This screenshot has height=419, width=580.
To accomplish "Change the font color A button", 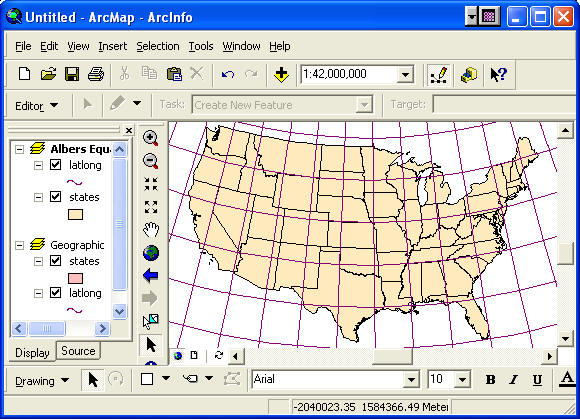I will [x=566, y=379].
